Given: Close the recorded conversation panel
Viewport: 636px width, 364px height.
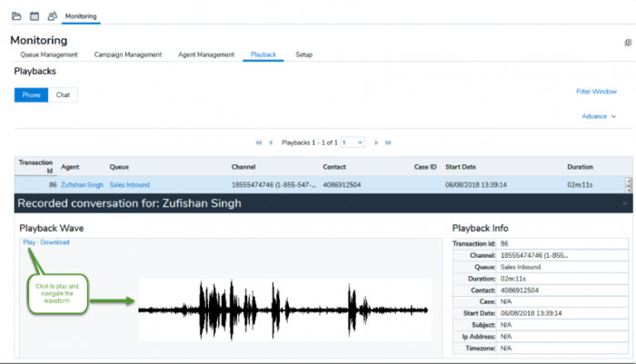Looking at the screenshot, I should 625,204.
